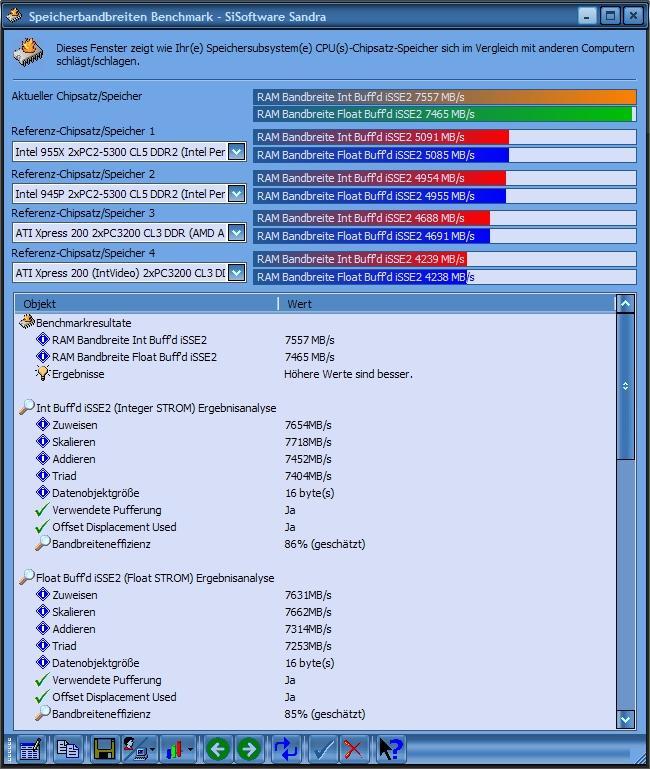The image size is (650, 769).
Task: Click the blue refresh arrows icon
Action: tap(286, 749)
